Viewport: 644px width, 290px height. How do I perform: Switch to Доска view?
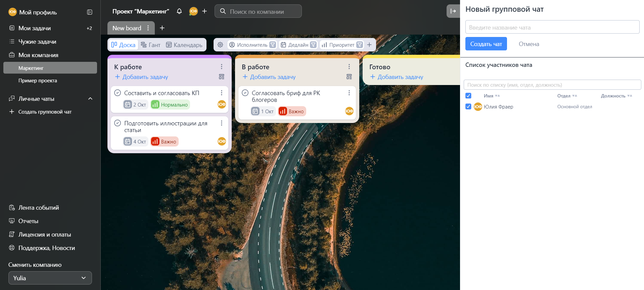(x=123, y=45)
